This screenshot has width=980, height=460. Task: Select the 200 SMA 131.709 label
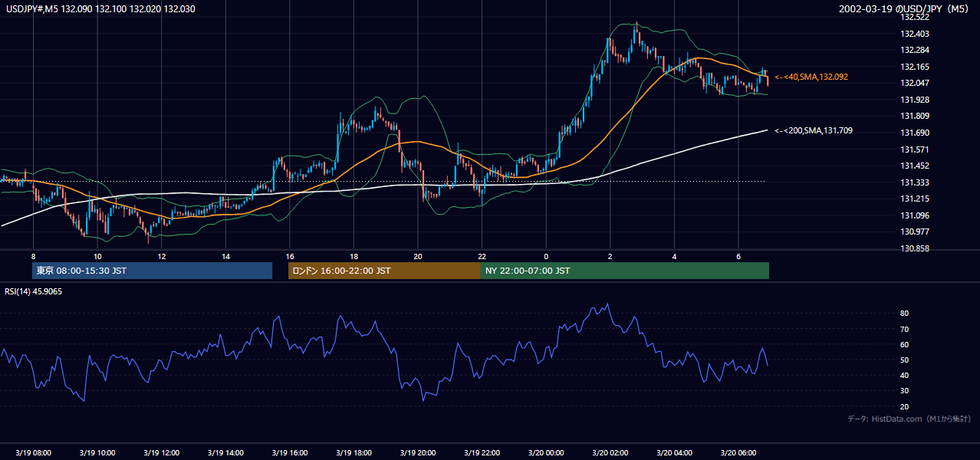click(x=814, y=131)
